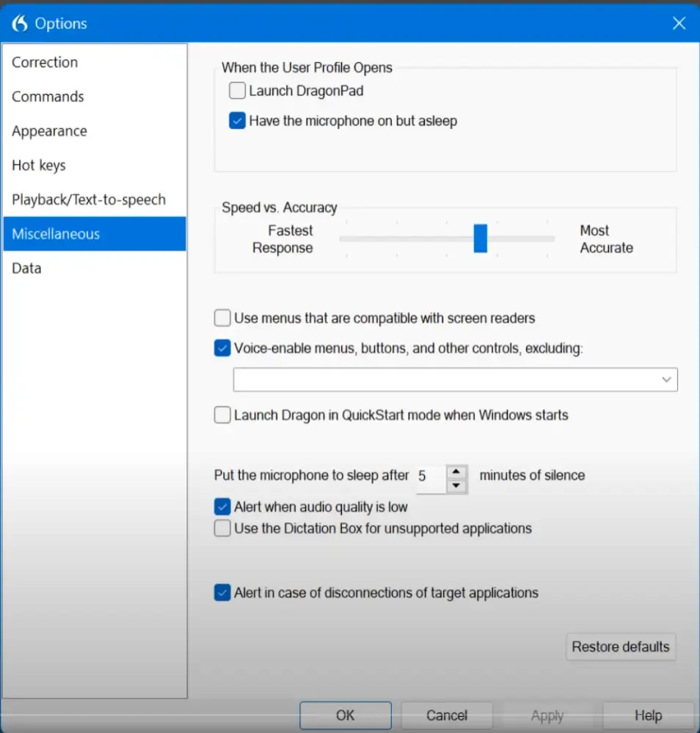Enable the Launch DragonPad checkbox
Screen dimensions: 700x733
[x=237, y=91]
